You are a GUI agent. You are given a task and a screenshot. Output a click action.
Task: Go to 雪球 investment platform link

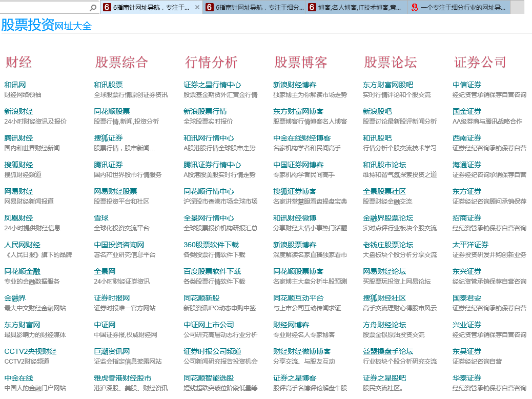[101, 218]
